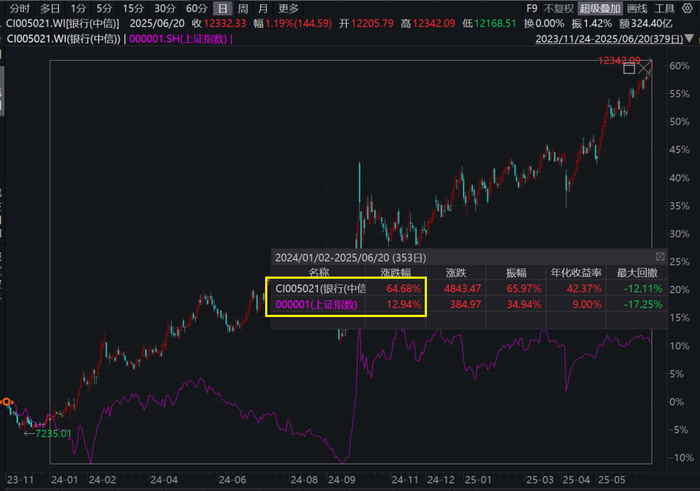Toggle 不复权 price adjustment
700x491 pixels.
[x=558, y=8]
